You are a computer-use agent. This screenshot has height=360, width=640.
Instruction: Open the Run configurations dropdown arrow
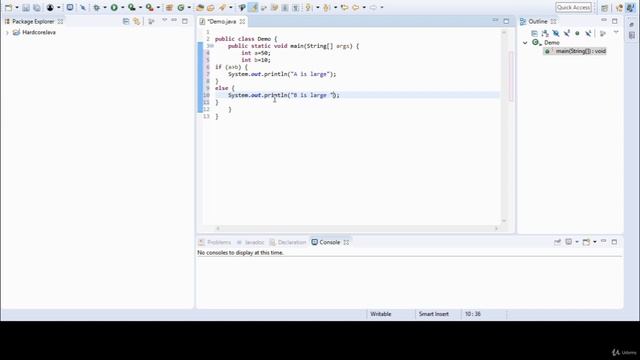pos(122,7)
